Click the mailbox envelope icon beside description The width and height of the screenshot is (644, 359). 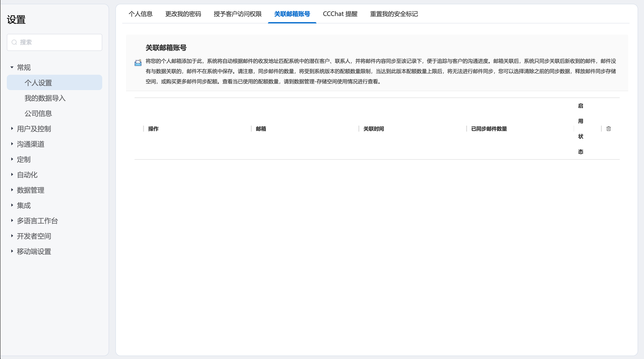pyautogui.click(x=138, y=63)
